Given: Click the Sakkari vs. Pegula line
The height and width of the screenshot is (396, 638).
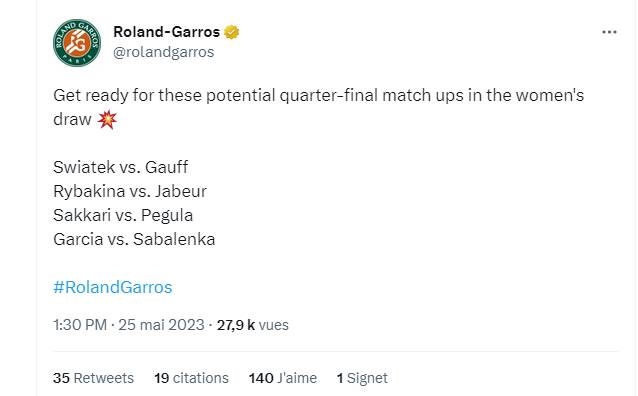Looking at the screenshot, I should click(123, 215).
